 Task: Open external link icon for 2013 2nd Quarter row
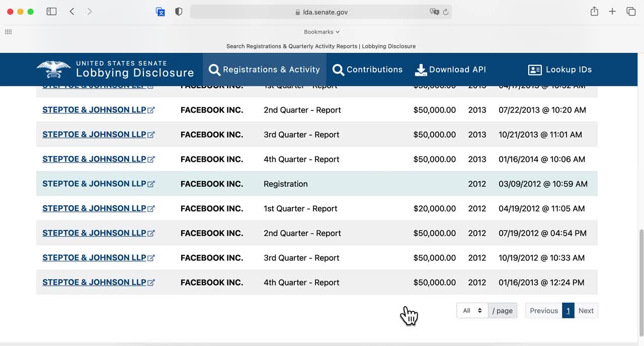[x=151, y=110]
